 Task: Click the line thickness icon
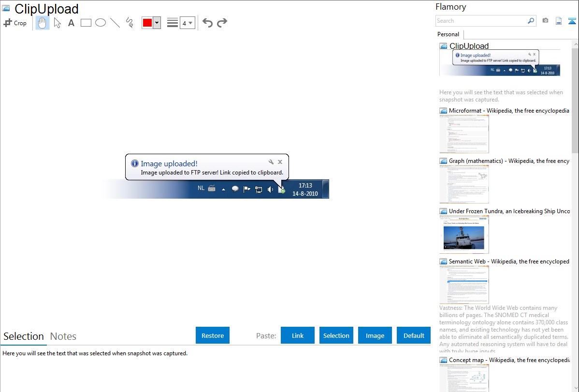[x=173, y=23]
